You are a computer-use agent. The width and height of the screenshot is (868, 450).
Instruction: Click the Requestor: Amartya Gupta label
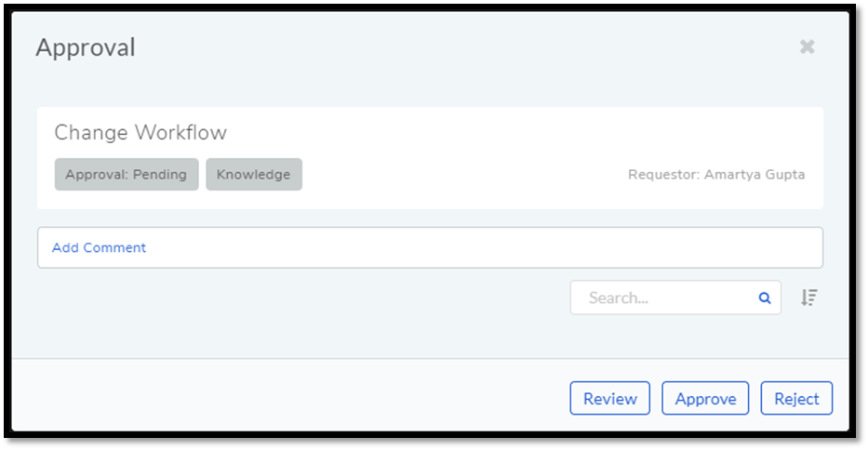tap(716, 175)
